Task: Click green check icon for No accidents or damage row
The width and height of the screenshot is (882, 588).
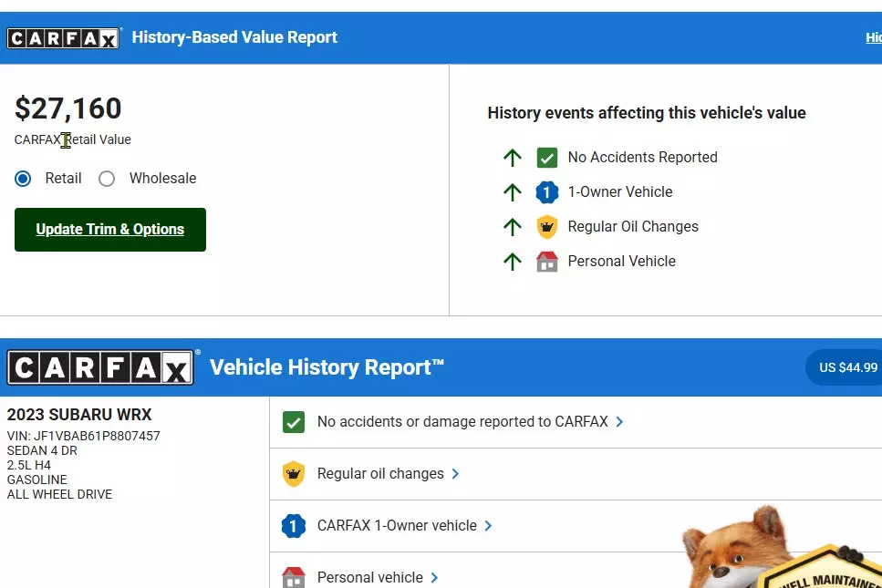Action: point(294,422)
